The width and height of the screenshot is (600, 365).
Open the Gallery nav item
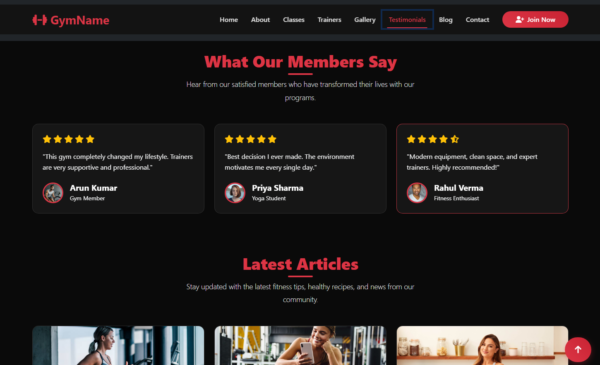[x=365, y=20]
